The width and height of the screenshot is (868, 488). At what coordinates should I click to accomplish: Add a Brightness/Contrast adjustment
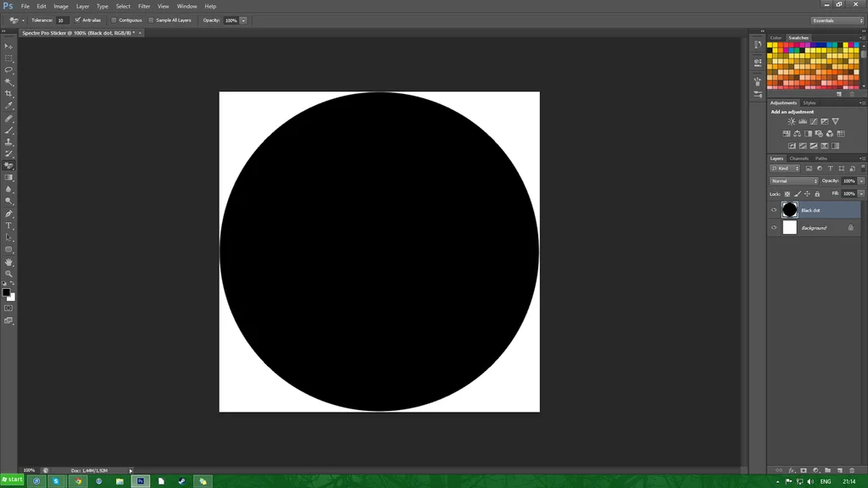(x=792, y=122)
